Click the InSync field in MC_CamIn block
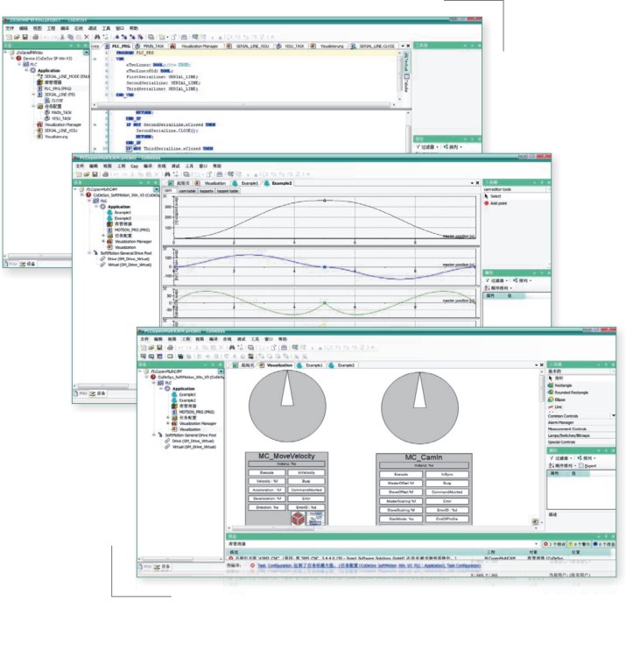The height and width of the screenshot is (672, 626). pos(447,472)
